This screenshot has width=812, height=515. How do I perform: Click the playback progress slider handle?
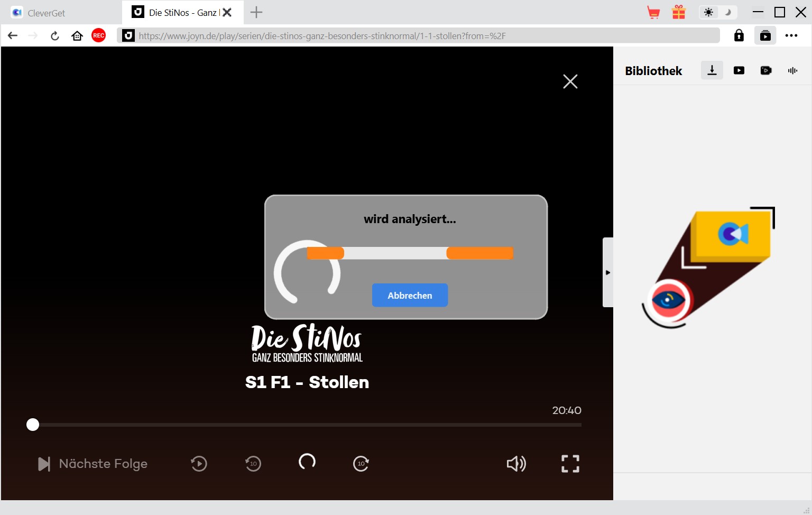coord(33,425)
